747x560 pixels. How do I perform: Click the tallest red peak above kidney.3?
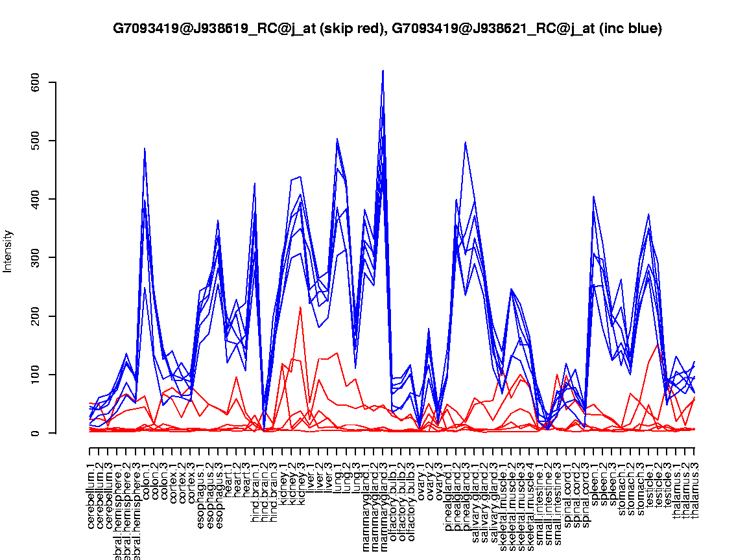[x=300, y=307]
